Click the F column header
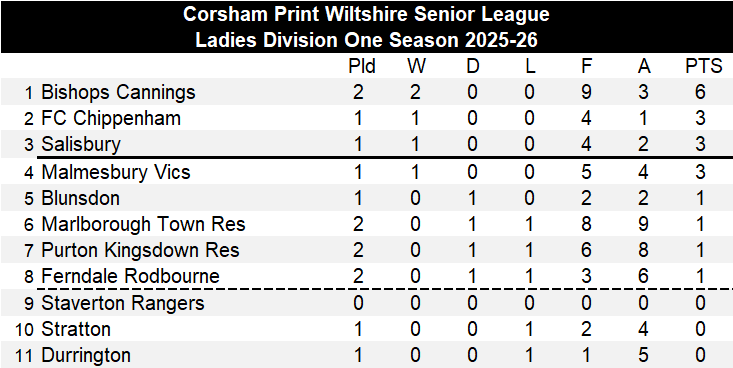Image resolution: width=733 pixels, height=368 pixels. point(586,66)
